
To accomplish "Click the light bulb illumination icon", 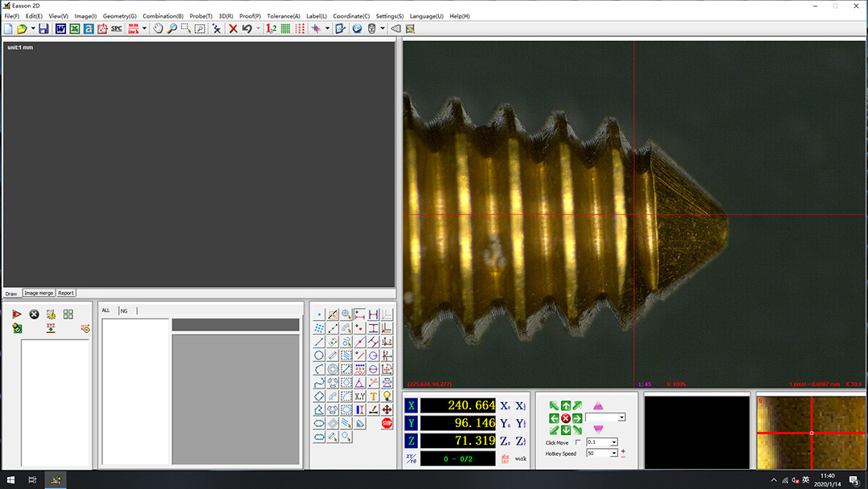I will click(x=387, y=396).
